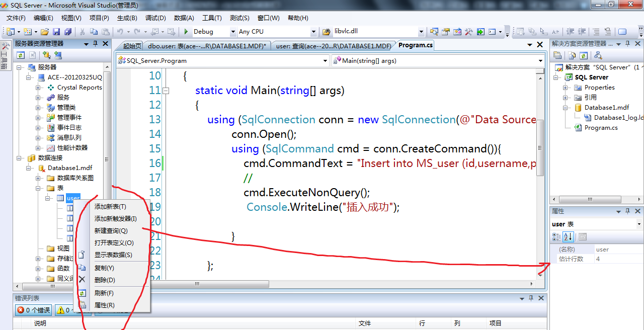Click the Refresh icon in the Server Explorer toolbar
The height and width of the screenshot is (330, 644).
coord(21,55)
